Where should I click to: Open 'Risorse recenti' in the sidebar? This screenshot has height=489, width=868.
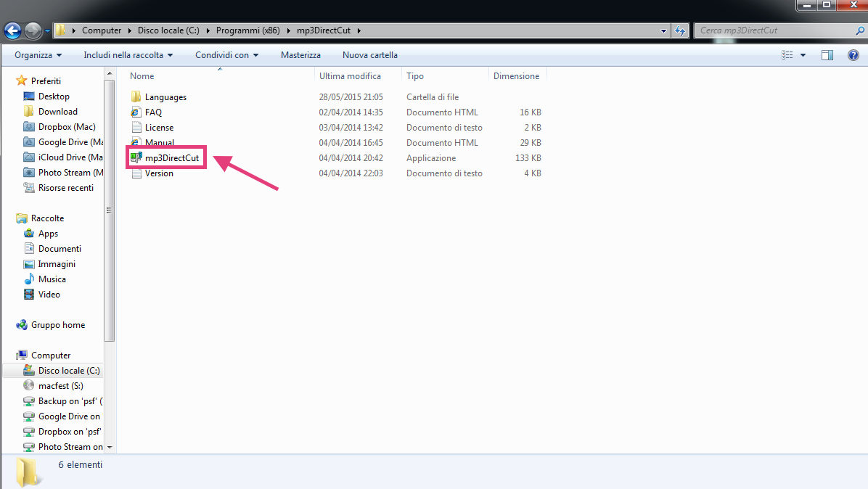coord(66,187)
